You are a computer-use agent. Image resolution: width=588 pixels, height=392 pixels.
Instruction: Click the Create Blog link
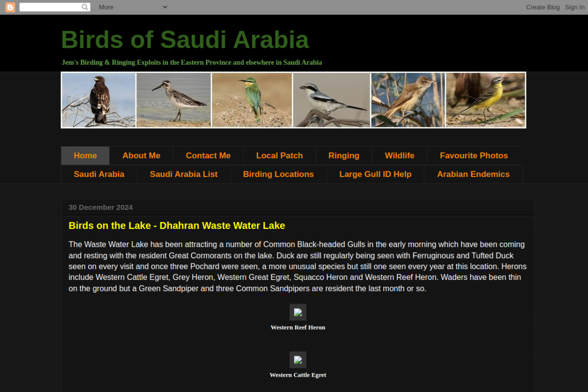click(543, 7)
